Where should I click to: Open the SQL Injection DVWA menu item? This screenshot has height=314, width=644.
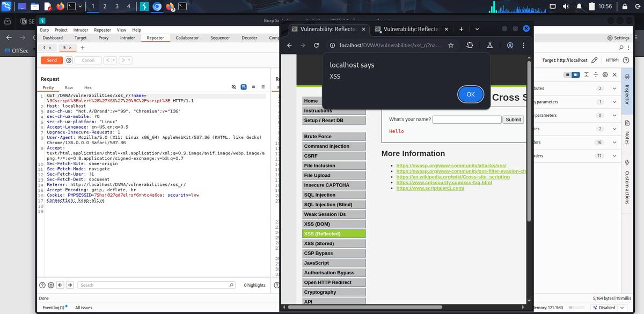pyautogui.click(x=334, y=195)
